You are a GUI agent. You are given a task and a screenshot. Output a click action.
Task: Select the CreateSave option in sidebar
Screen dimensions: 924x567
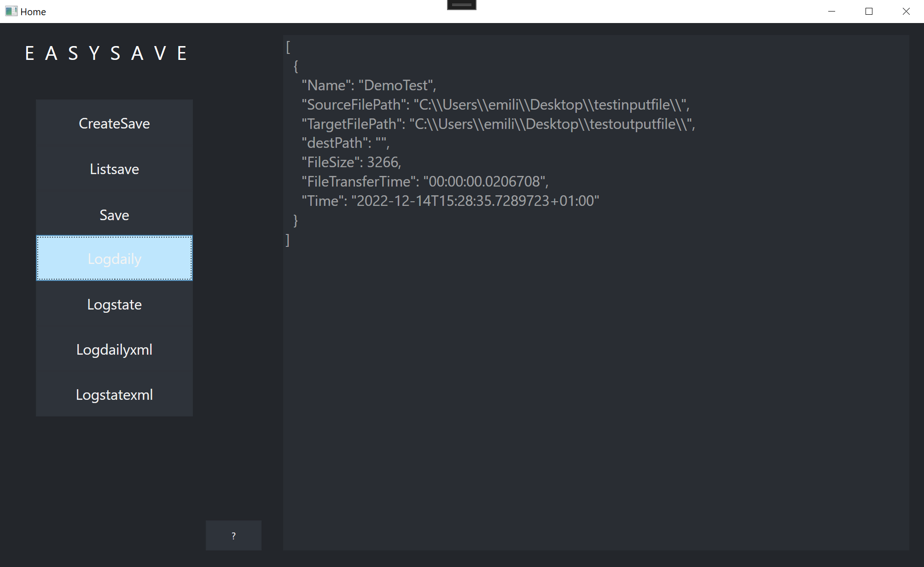click(x=114, y=123)
